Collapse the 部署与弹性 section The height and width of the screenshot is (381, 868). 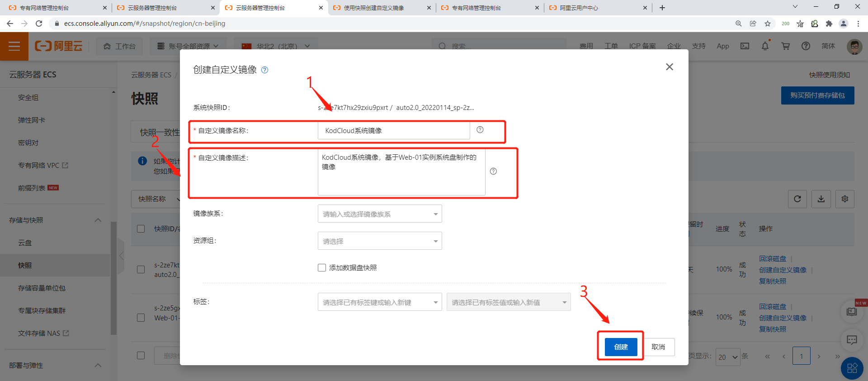point(98,365)
